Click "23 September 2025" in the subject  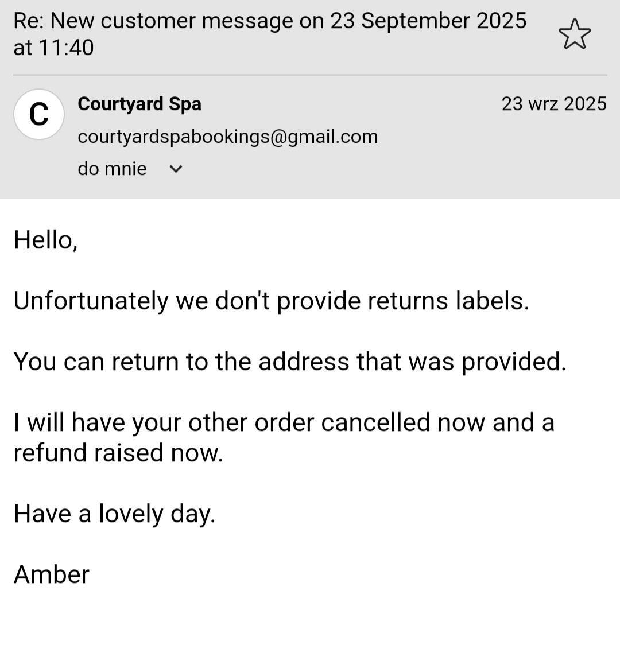pos(428,21)
